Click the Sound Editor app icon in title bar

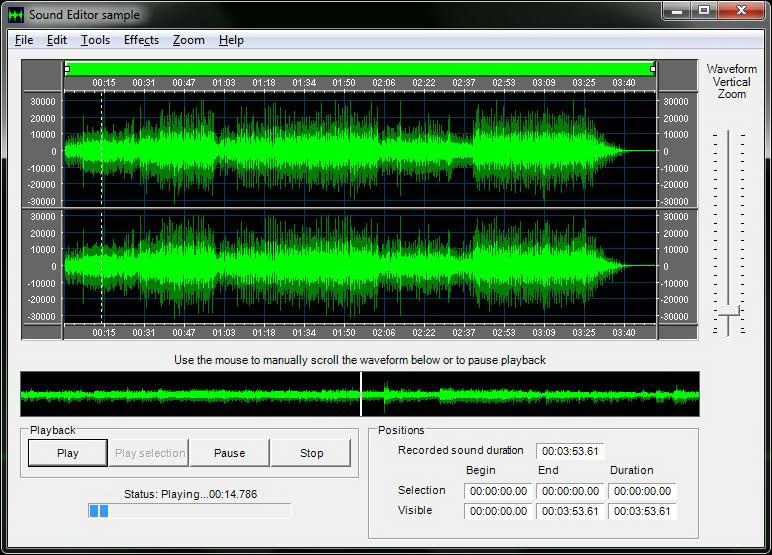[x=16, y=14]
